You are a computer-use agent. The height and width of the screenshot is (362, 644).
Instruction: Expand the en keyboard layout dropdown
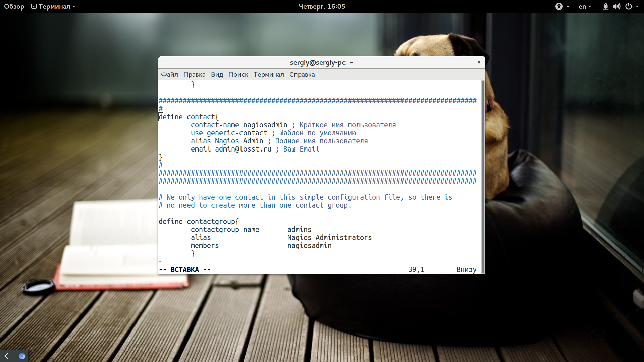click(585, 6)
